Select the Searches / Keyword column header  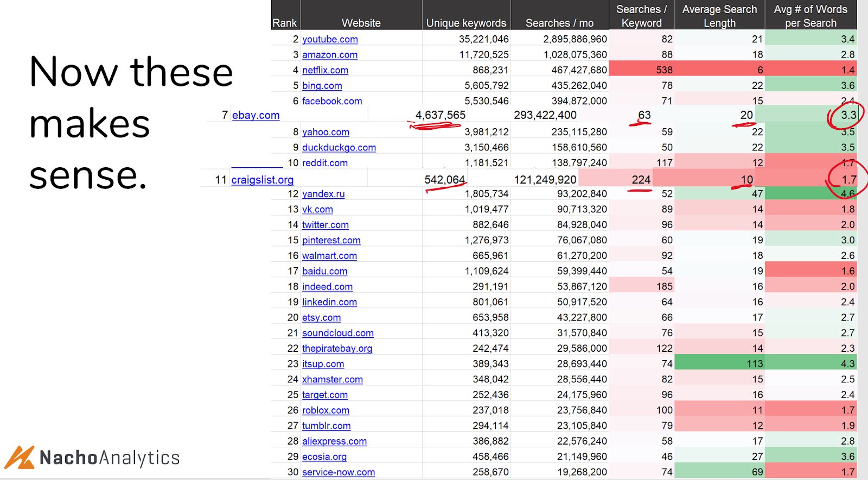coord(642,16)
